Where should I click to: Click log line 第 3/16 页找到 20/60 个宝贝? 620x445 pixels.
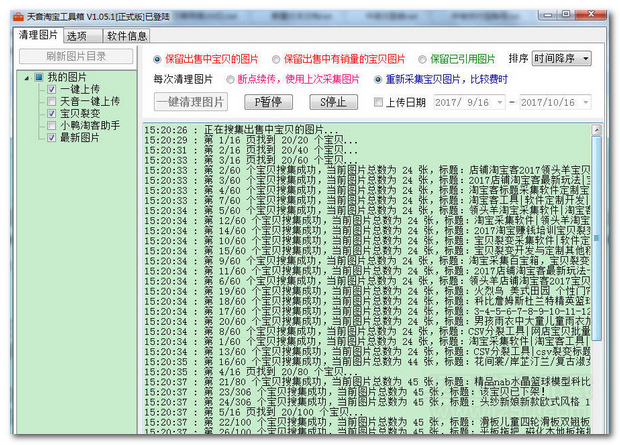coord(251,160)
